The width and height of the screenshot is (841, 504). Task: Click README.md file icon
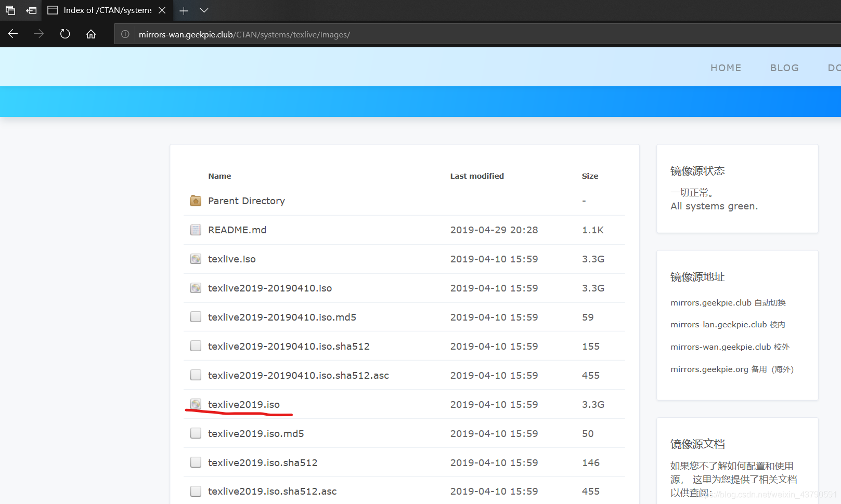[x=196, y=230]
